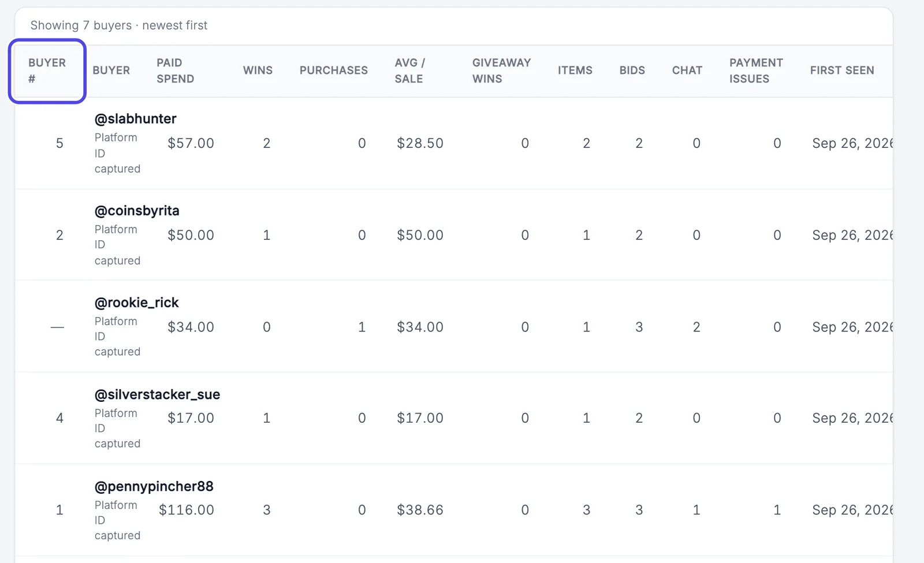Open buyer @pennypincher88
The height and width of the screenshot is (563, 924).
[154, 486]
